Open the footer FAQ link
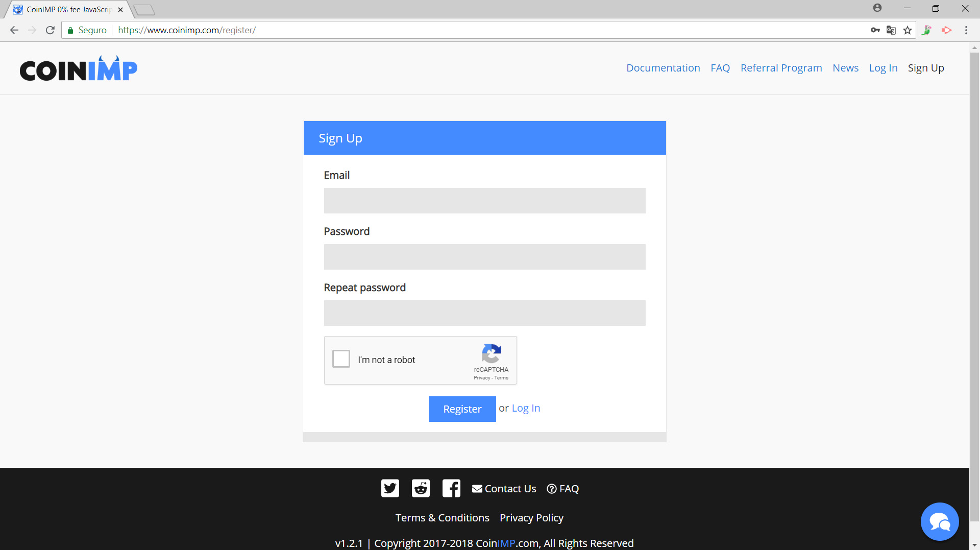The width and height of the screenshot is (980, 550). [563, 489]
